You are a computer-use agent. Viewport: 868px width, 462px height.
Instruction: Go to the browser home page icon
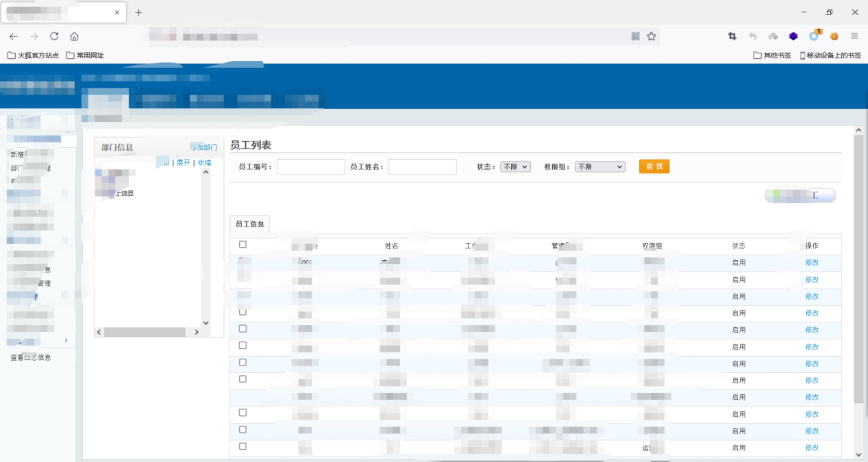click(74, 36)
